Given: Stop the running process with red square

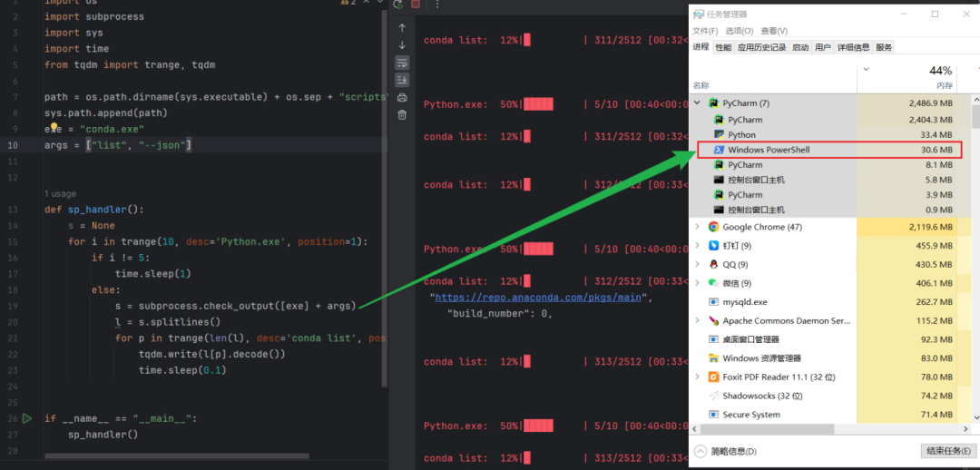Looking at the screenshot, I should pos(416,4).
